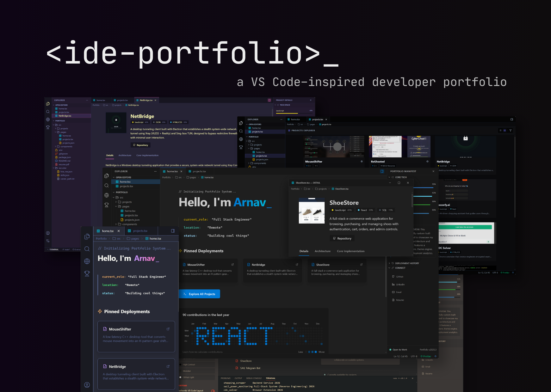Open the filter icon in the Projects Explorer header
551x392 pixels.
[x=511, y=130]
